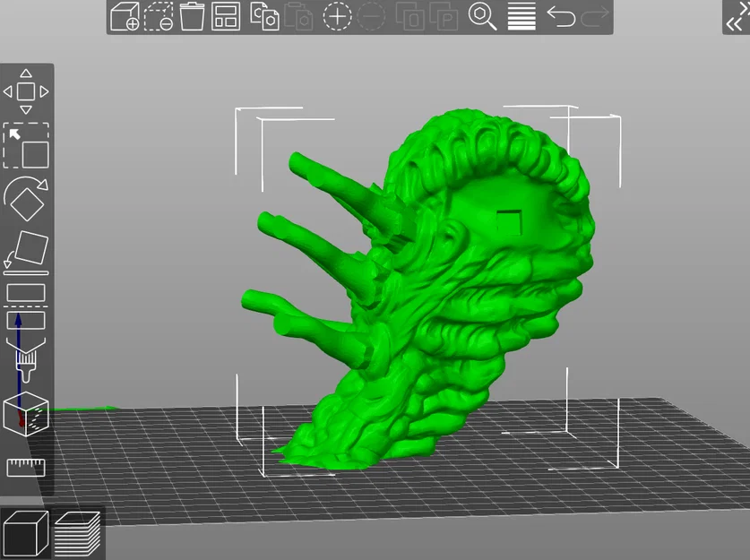
Task: Open the Search magnifier tool
Action: [482, 17]
